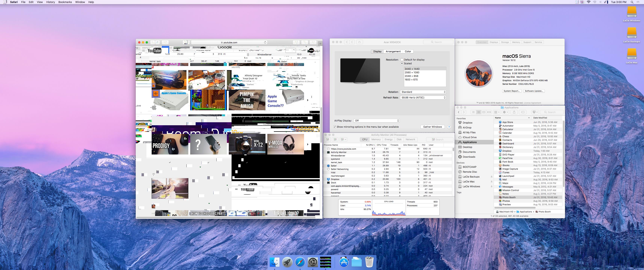
Task: Open License Agreement link
Action: (532, 103)
